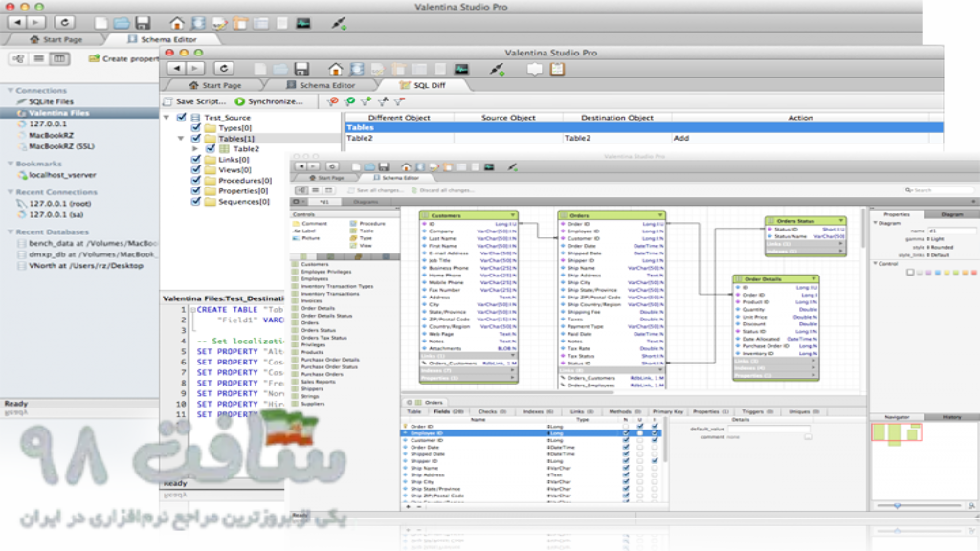Viewport: 980px width, 551px height.
Task: Click Save floppy icon in rear window toolbar
Action: pyautogui.click(x=143, y=23)
